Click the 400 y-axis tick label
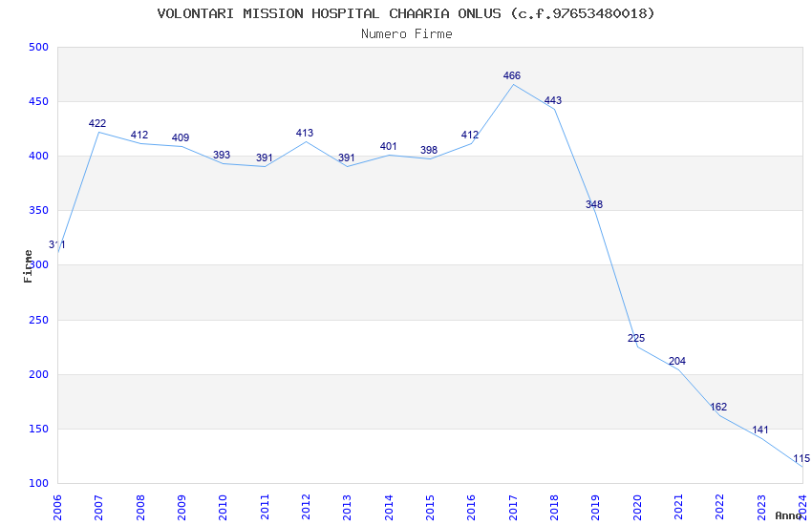This screenshot has width=812, height=525. click(38, 156)
